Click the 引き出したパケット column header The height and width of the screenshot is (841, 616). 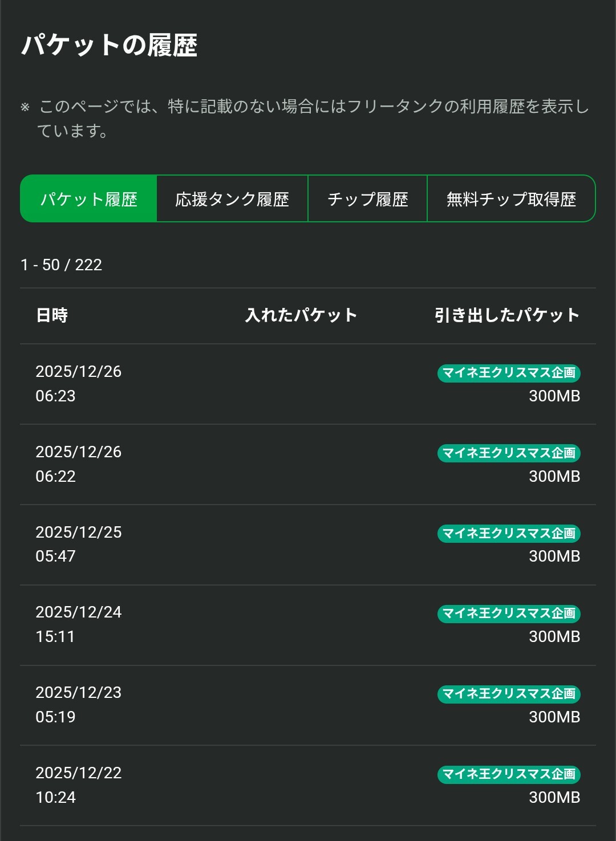tap(506, 315)
